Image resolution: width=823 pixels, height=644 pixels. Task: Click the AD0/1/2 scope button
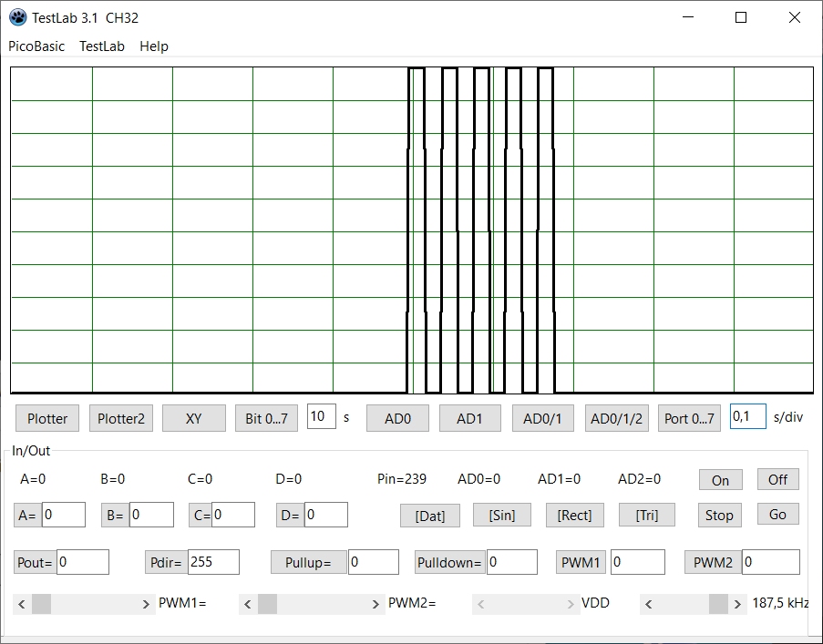tap(616, 418)
